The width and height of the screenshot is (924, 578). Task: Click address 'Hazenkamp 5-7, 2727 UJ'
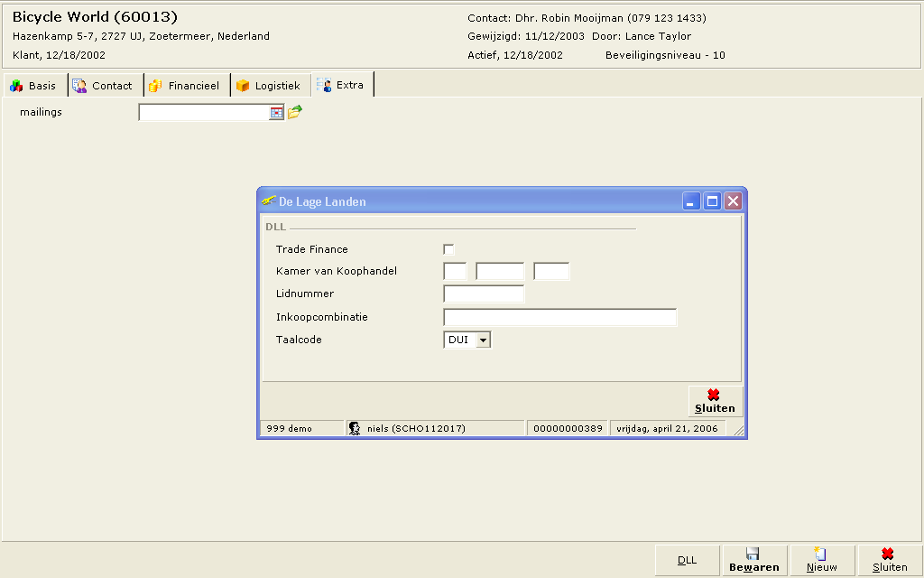(x=78, y=36)
